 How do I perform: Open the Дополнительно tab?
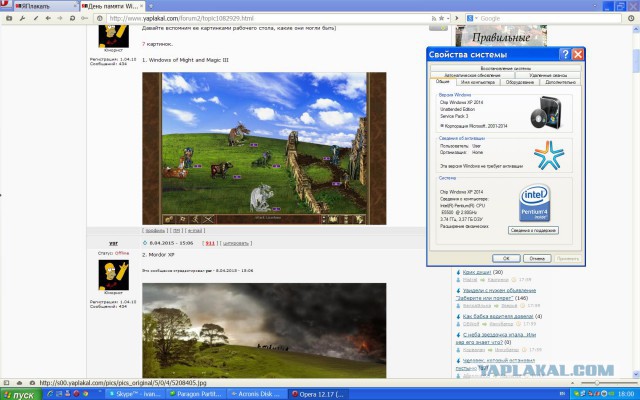[560, 82]
